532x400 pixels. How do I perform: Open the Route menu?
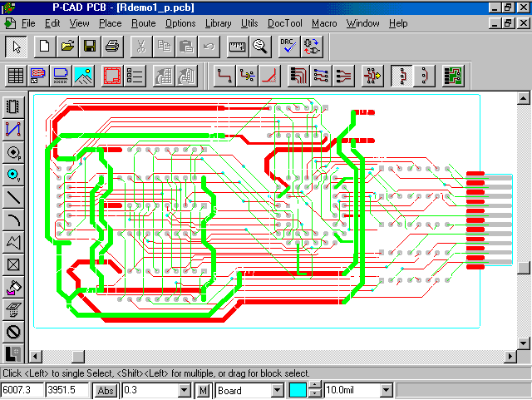coord(144,23)
